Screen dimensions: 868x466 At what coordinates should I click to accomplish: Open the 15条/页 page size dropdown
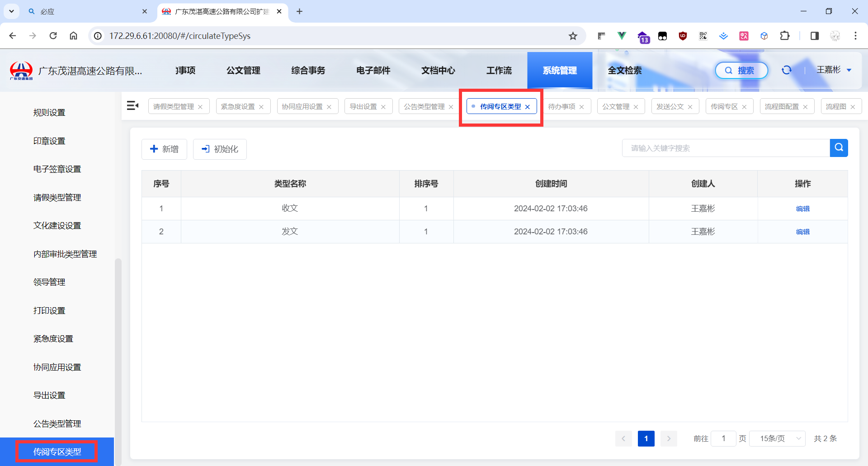click(x=778, y=438)
